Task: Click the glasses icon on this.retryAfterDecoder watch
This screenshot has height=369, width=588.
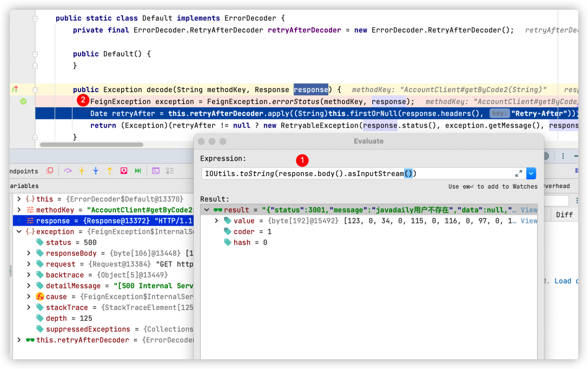Action: [30, 340]
